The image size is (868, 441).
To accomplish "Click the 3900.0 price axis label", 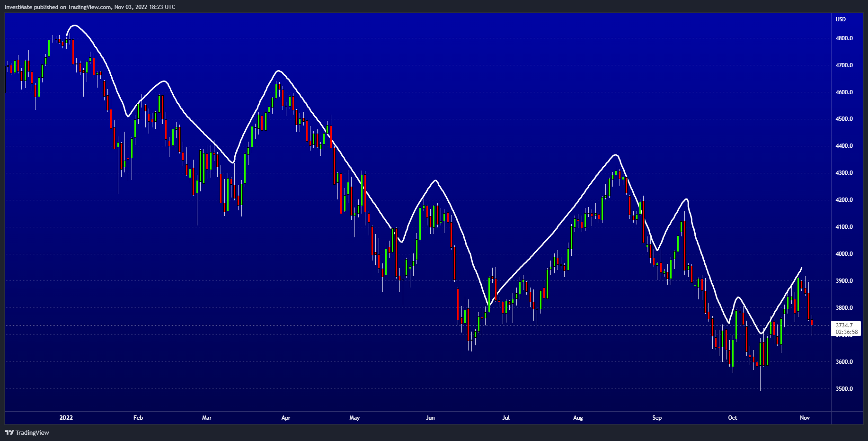I will coord(844,281).
